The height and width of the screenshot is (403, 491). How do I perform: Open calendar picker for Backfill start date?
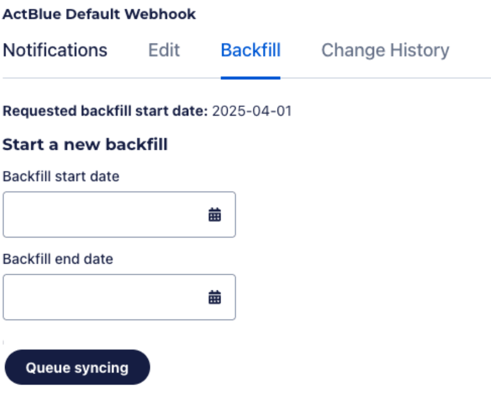(x=215, y=215)
